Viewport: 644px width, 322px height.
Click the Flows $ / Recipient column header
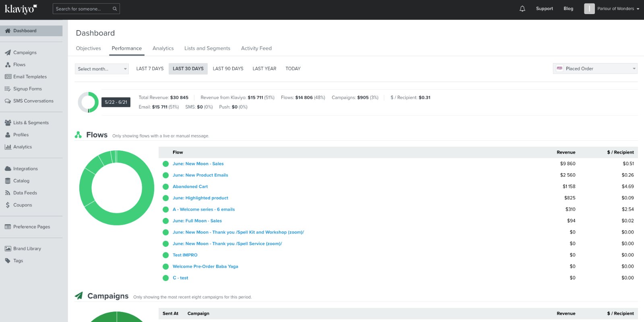pyautogui.click(x=620, y=152)
